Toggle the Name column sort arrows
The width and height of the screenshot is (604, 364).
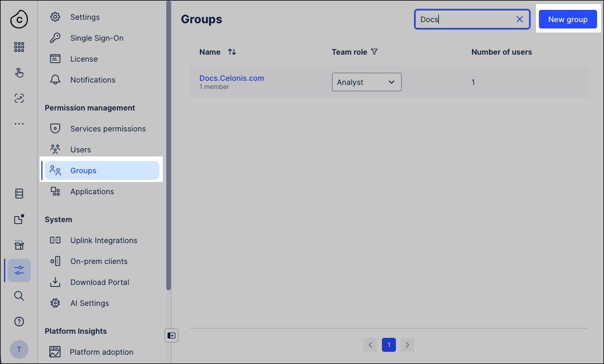[231, 52]
